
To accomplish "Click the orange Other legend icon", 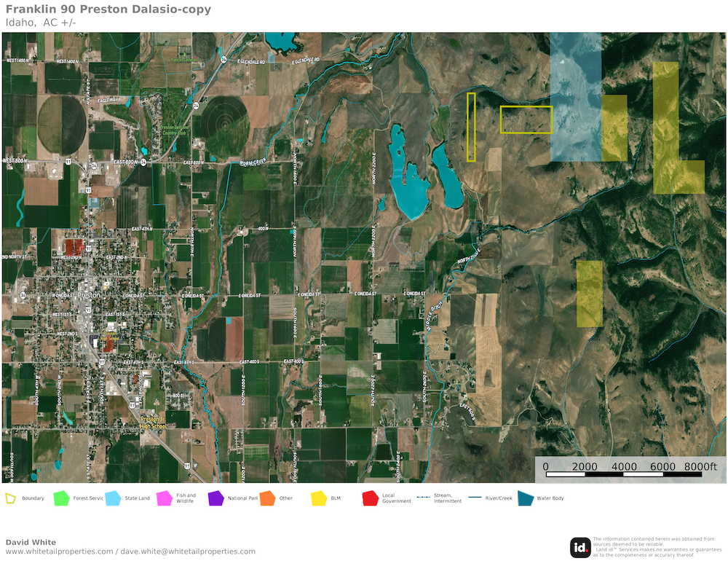I will pyautogui.click(x=267, y=498).
